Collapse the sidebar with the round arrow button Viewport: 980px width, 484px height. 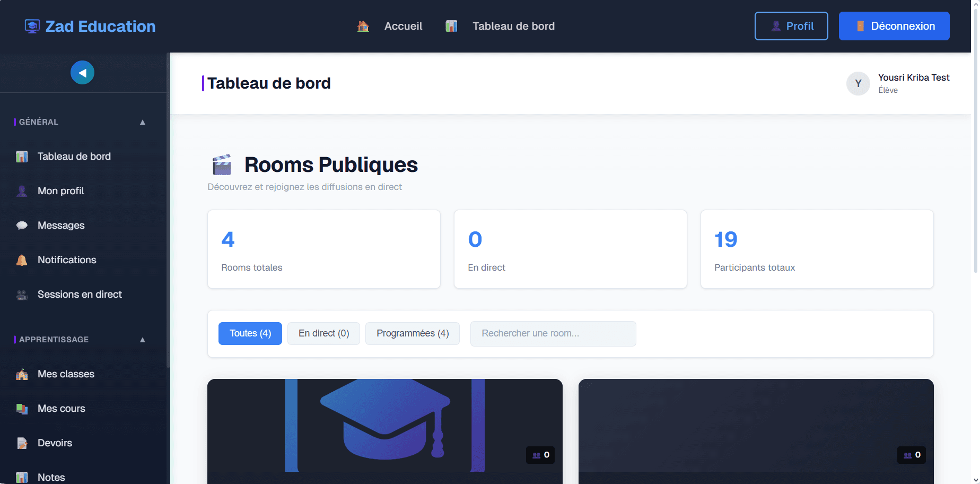pos(82,73)
